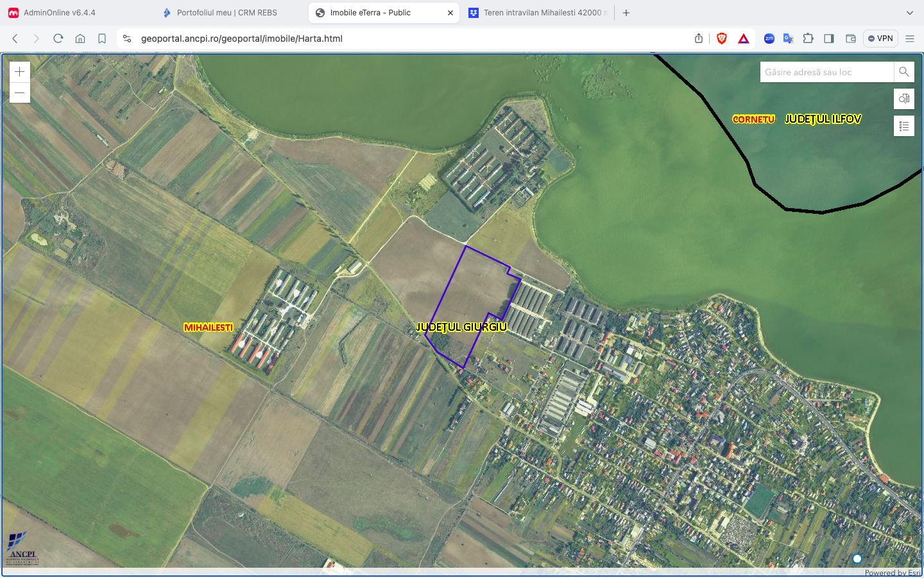The image size is (924, 578).
Task: Click the Google Translate extension icon
Action: point(788,39)
